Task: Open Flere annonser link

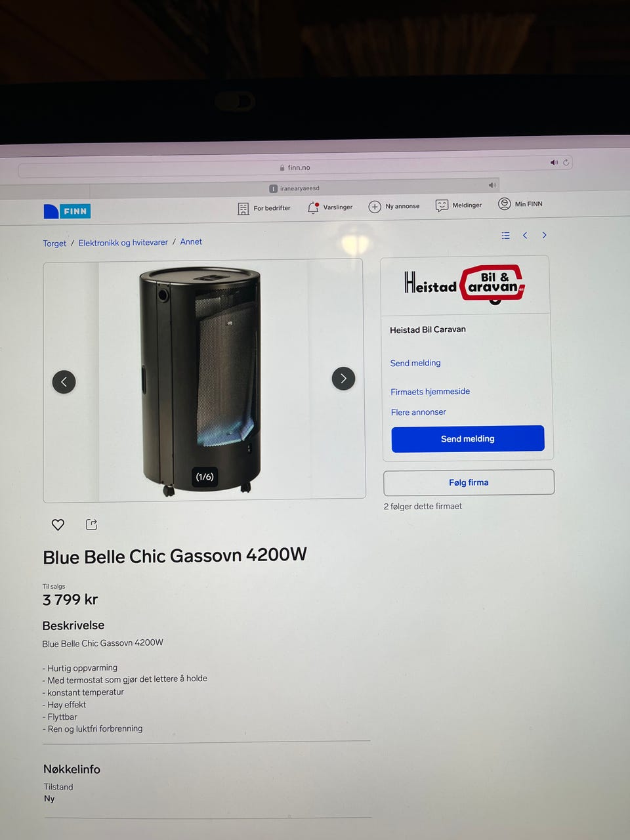Action: point(419,412)
